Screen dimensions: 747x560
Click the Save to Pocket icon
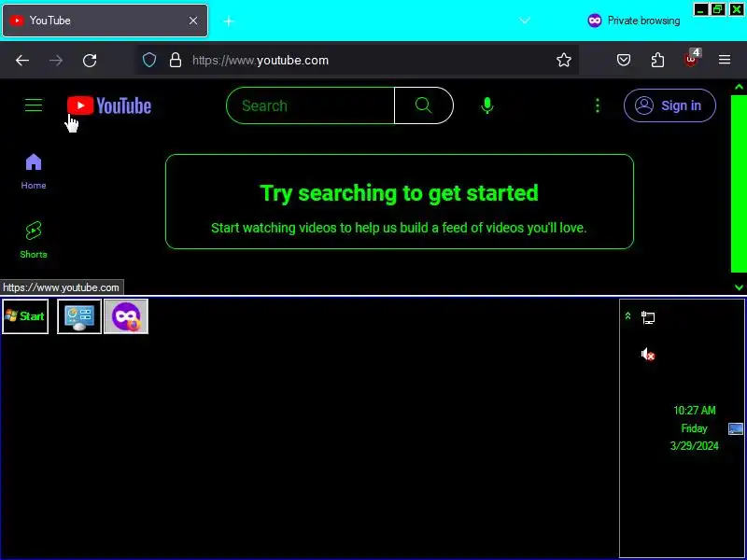tap(624, 60)
